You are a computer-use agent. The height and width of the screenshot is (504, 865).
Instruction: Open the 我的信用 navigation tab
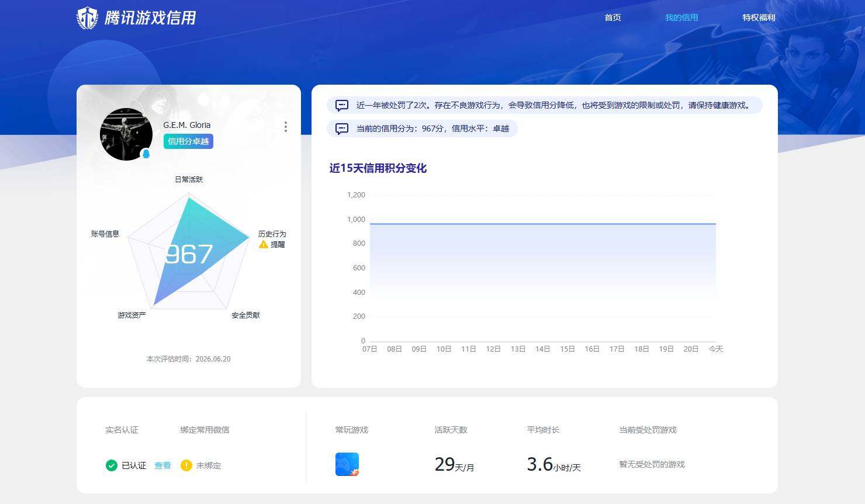[681, 18]
